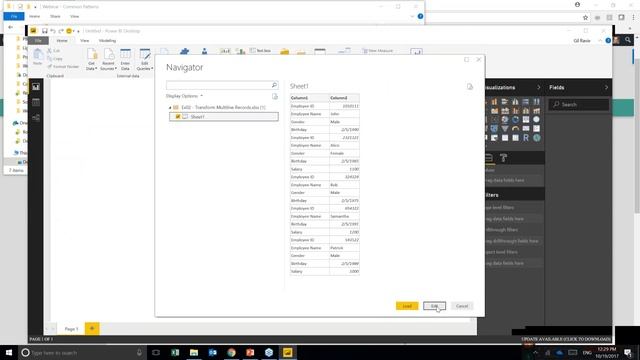640x360 pixels.
Task: Open the File menu in File Explorer window
Action: (x=14, y=16)
